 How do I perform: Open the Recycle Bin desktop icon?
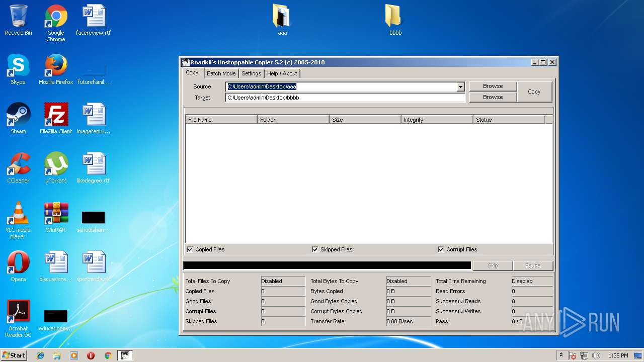18,20
